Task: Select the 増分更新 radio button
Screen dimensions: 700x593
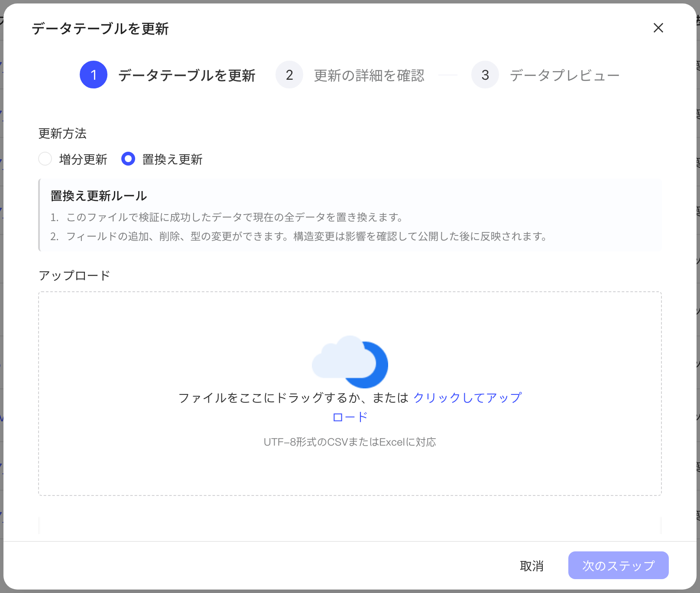Action: [x=45, y=159]
